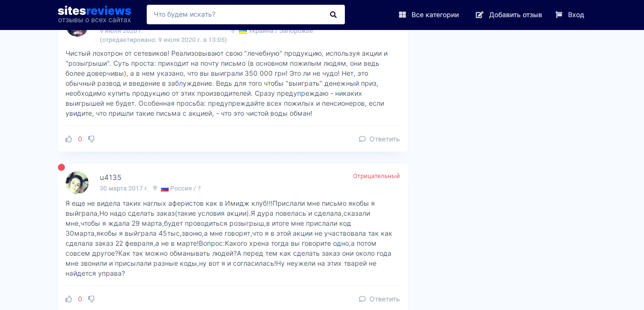
Task: Reply to the first review via Ответить
Action: point(384,139)
